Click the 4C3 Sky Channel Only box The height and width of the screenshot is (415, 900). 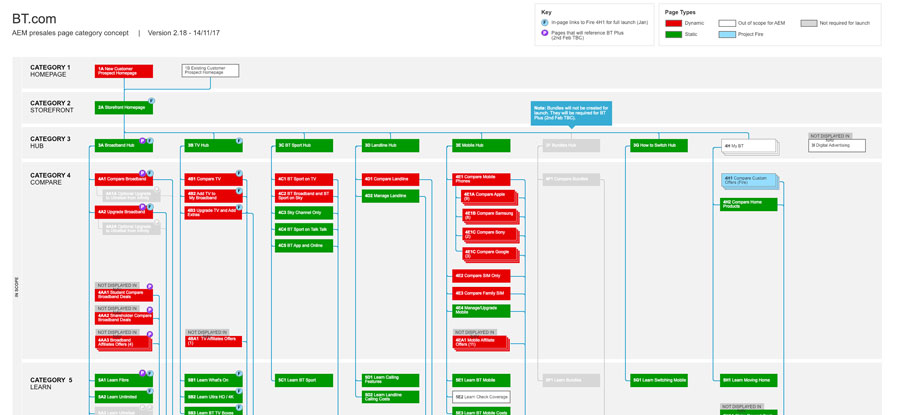pos(304,213)
